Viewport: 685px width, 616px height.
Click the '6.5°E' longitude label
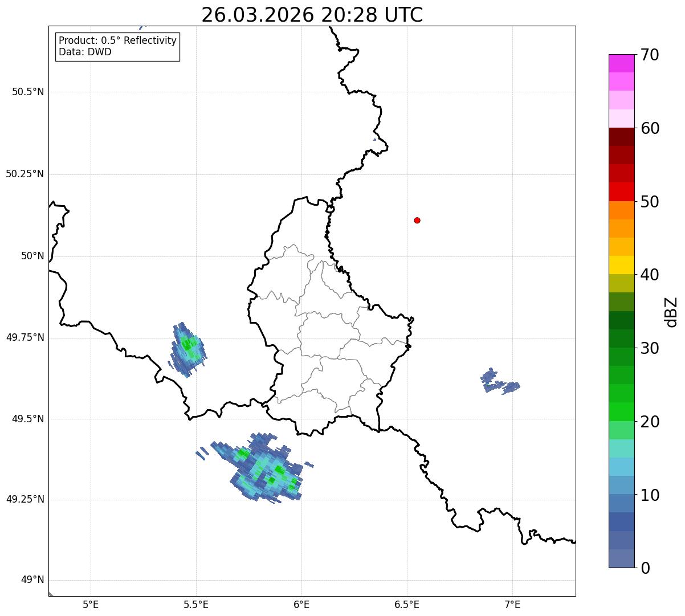pos(407,604)
